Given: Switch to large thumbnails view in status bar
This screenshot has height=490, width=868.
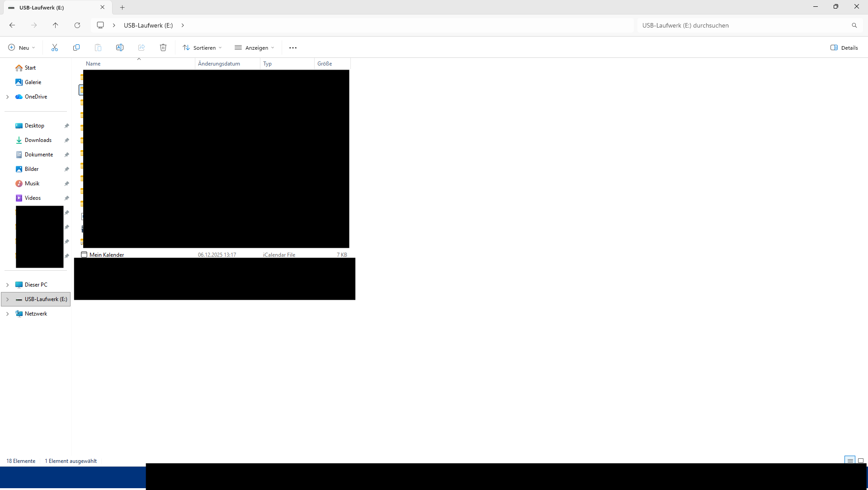Looking at the screenshot, I should [861, 461].
